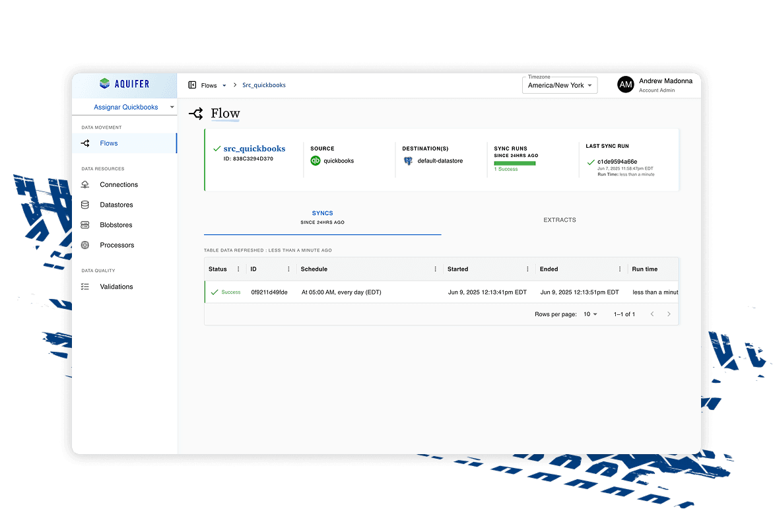
Task: Click the green quickbooks source icon
Action: [x=316, y=161]
